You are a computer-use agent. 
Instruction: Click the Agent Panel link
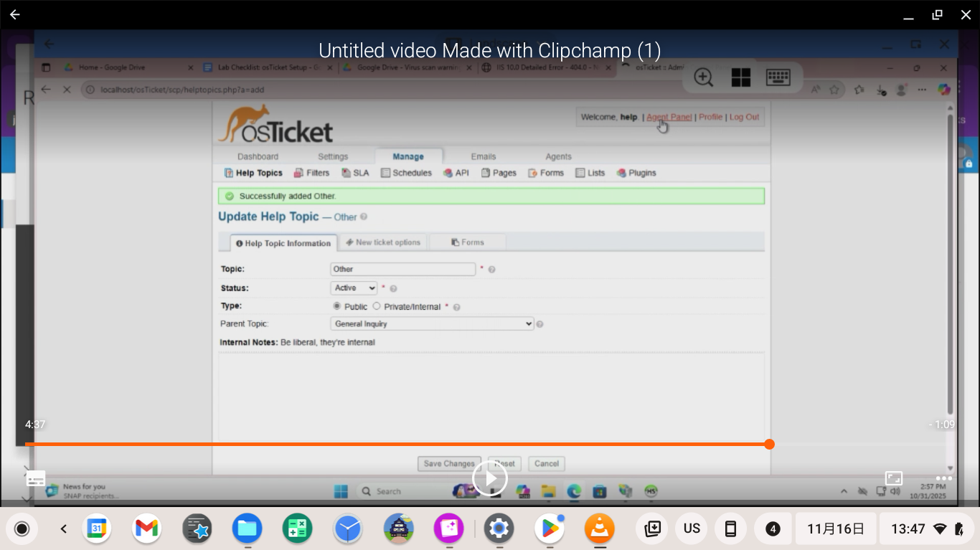(x=669, y=117)
